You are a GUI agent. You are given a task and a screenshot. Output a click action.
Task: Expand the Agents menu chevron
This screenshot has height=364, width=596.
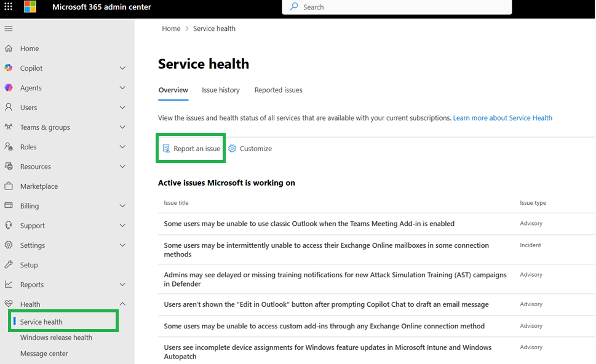[122, 88]
